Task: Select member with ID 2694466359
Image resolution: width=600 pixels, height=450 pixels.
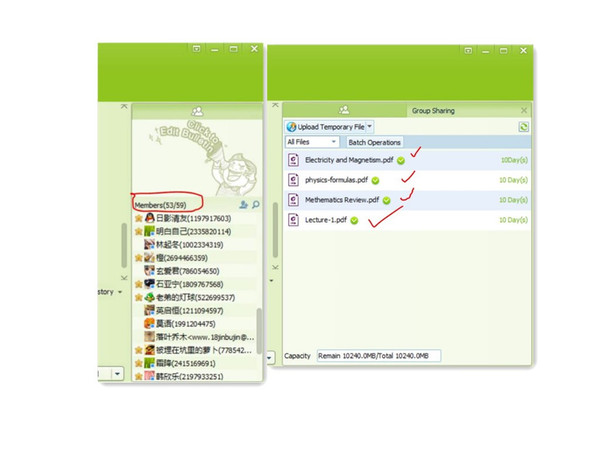Action: pos(195,258)
